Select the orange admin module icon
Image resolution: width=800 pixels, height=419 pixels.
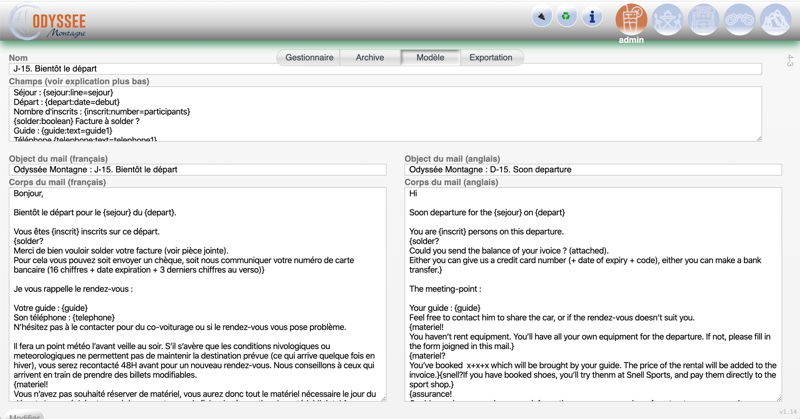pyautogui.click(x=631, y=19)
